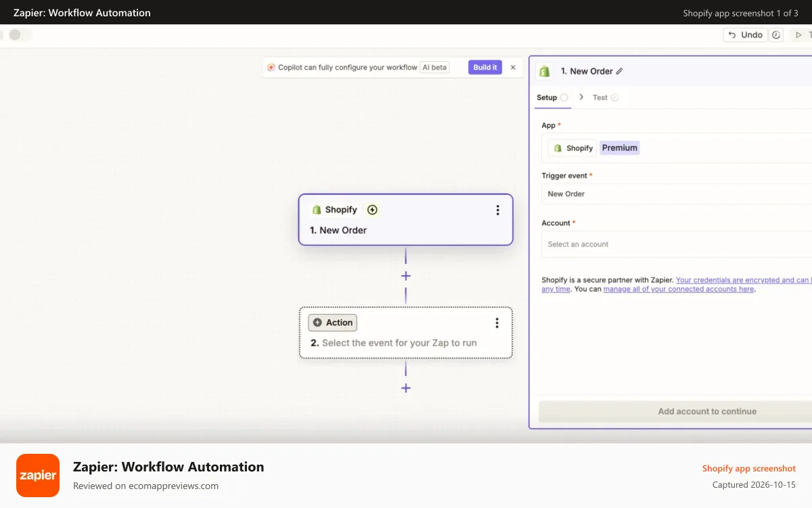Image resolution: width=812 pixels, height=508 pixels.
Task: Click the Test tab status icon
Action: 614,98
